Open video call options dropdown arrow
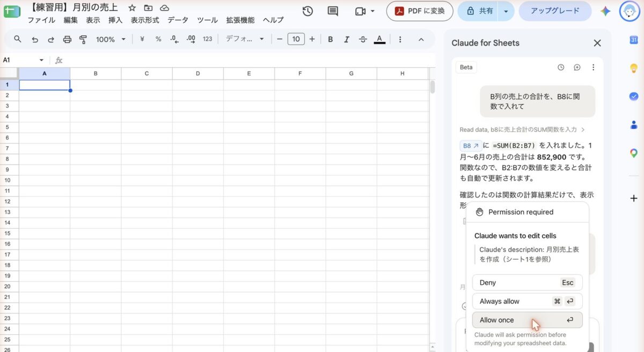 click(x=372, y=11)
